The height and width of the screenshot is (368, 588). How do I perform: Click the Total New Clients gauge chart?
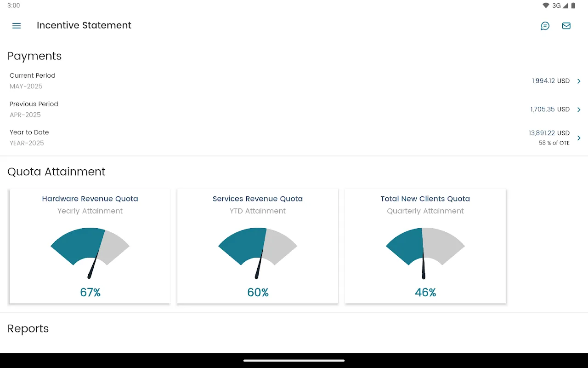pyautogui.click(x=425, y=253)
